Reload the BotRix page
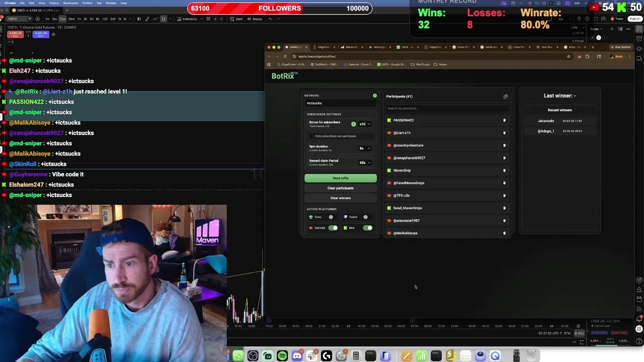644x362 pixels. (285, 56)
